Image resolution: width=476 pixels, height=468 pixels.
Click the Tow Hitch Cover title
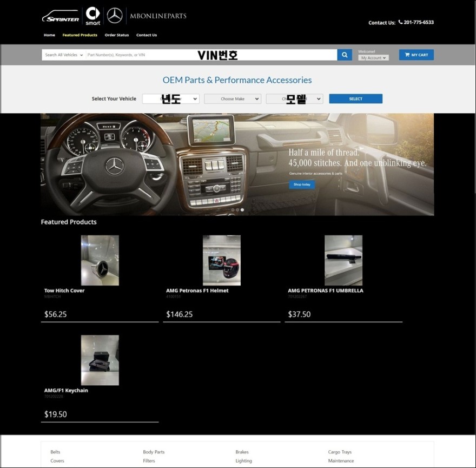click(64, 291)
